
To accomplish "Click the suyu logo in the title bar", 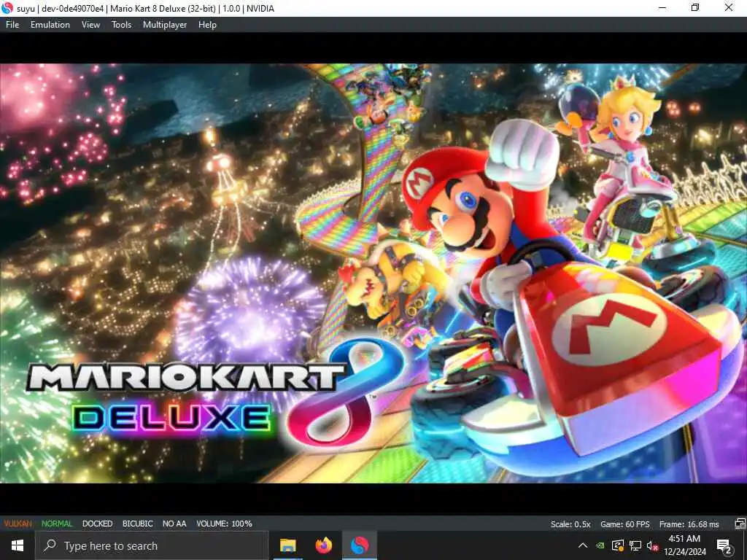I will (7, 8).
